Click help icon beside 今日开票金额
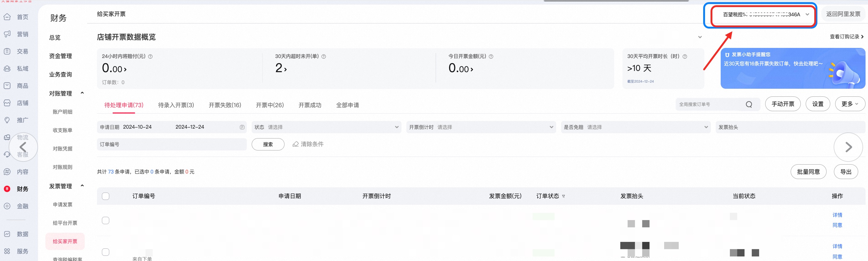The height and width of the screenshot is (261, 868). point(491,56)
